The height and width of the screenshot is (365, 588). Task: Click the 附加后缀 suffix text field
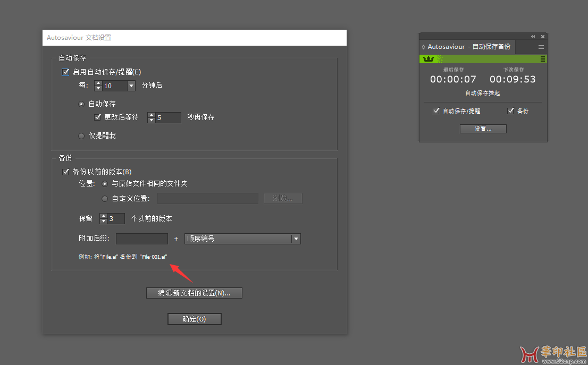142,239
